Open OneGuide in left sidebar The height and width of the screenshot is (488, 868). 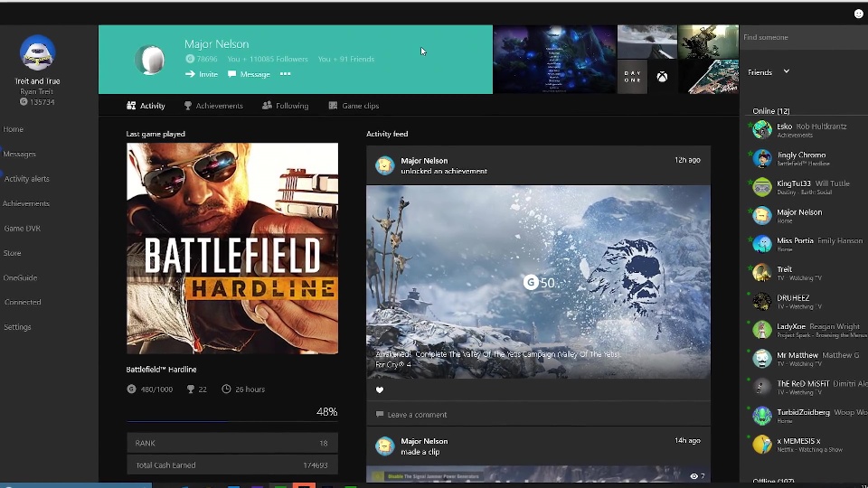20,277
